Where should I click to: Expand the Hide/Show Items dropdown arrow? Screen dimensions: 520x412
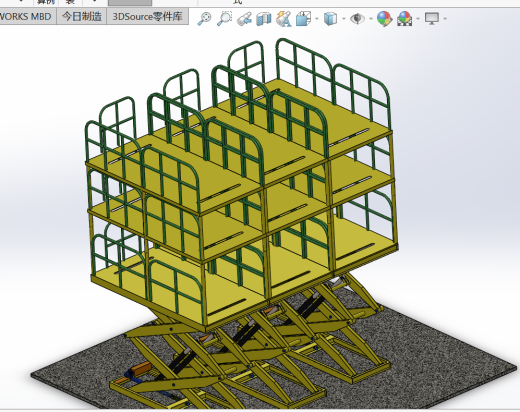(x=371, y=19)
